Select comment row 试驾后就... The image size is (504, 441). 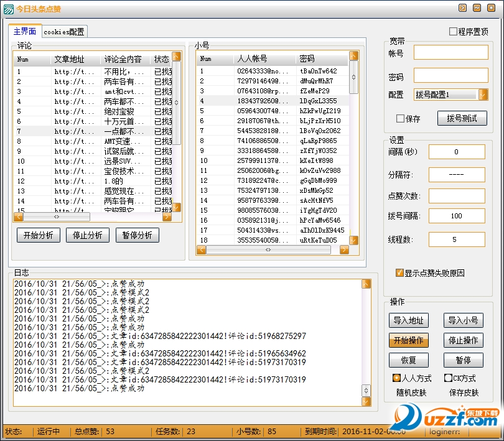tap(93, 151)
